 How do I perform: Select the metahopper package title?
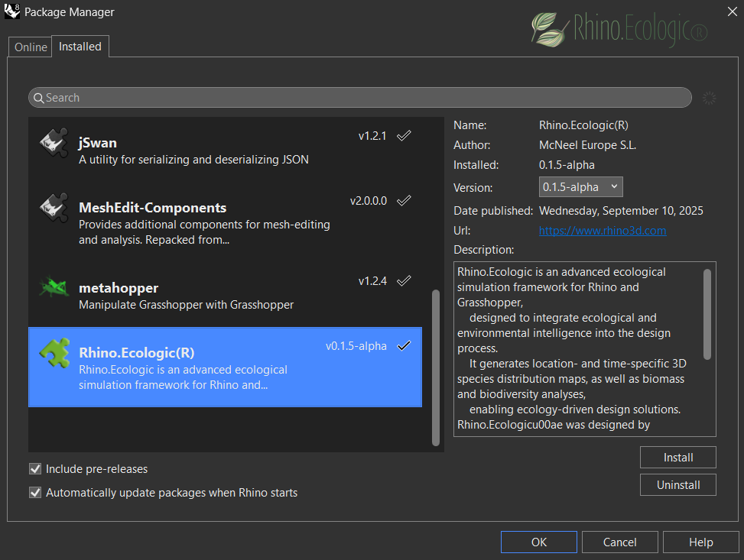tap(119, 288)
